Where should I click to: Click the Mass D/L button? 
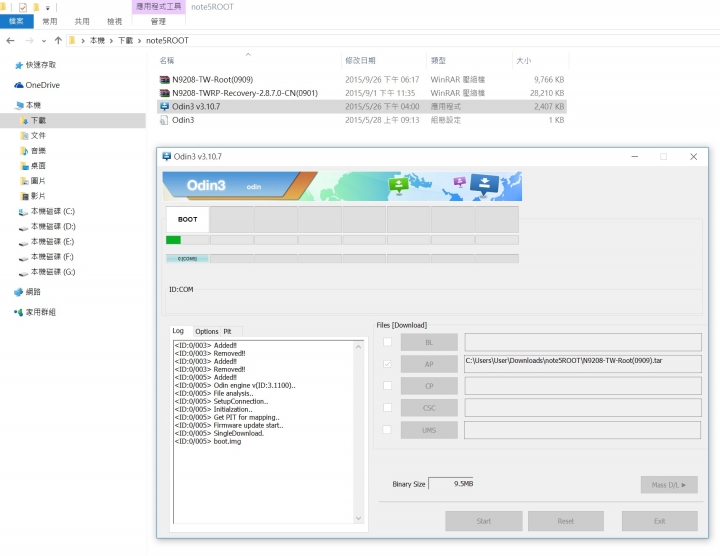(669, 485)
